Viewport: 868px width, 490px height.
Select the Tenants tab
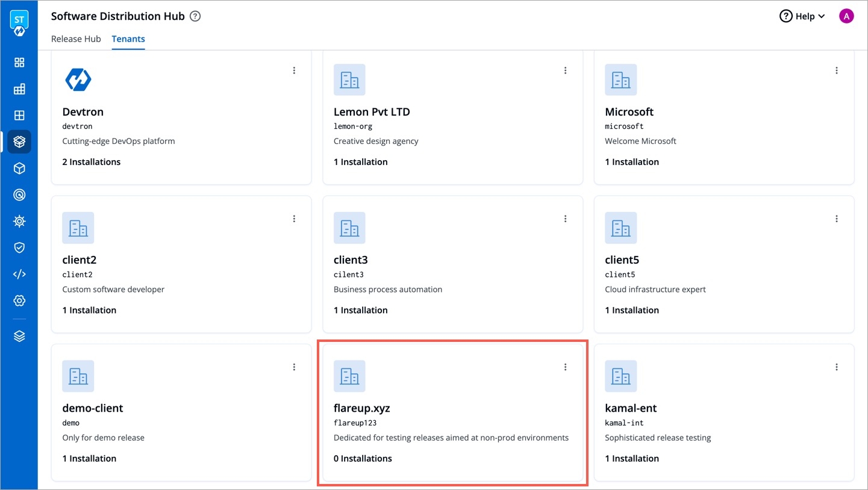[x=128, y=39]
